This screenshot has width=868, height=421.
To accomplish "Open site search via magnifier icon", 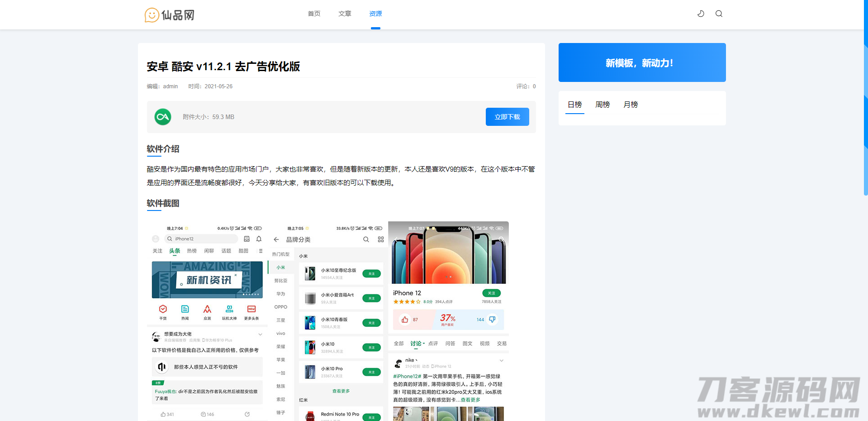I will point(719,14).
